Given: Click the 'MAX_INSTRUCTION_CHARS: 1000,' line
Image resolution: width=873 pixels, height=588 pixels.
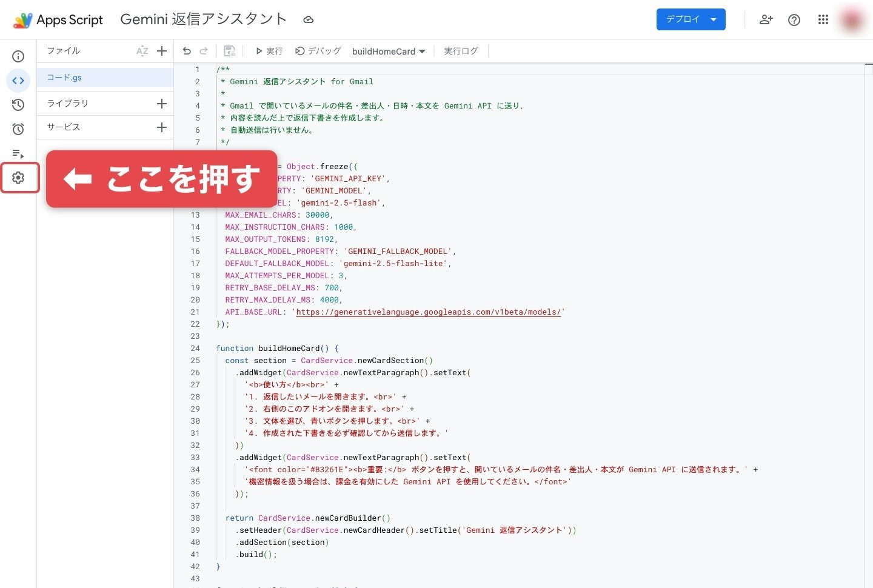Looking at the screenshot, I should click(x=291, y=227).
